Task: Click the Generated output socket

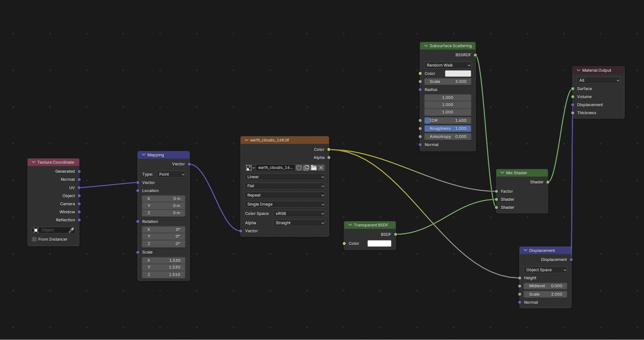Action: tap(79, 171)
